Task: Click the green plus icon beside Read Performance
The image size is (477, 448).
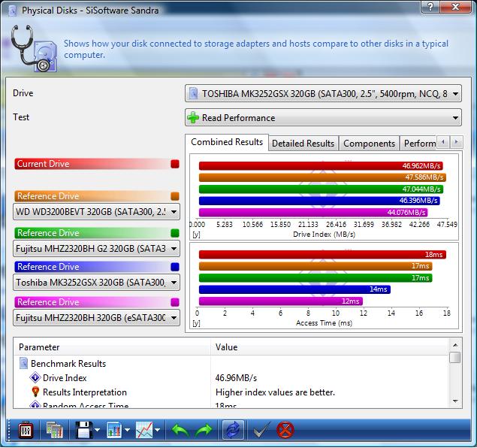Action: tap(193, 117)
